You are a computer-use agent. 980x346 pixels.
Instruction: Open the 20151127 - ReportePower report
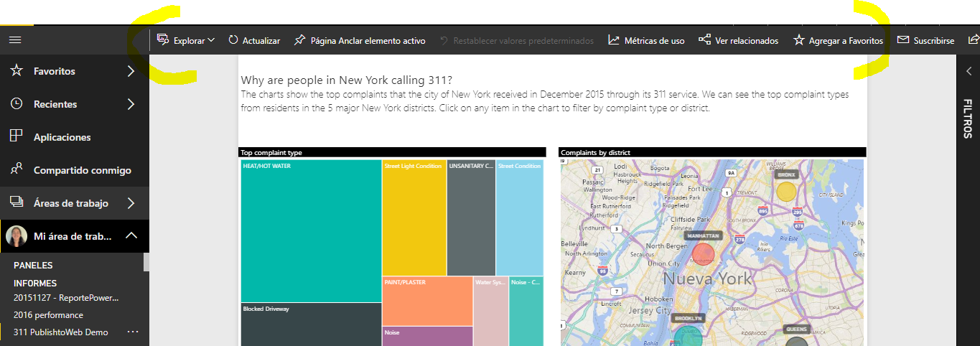(66, 298)
